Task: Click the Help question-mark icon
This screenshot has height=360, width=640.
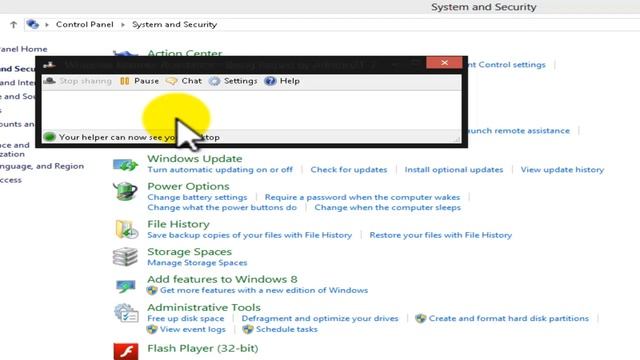Action: [x=270, y=81]
